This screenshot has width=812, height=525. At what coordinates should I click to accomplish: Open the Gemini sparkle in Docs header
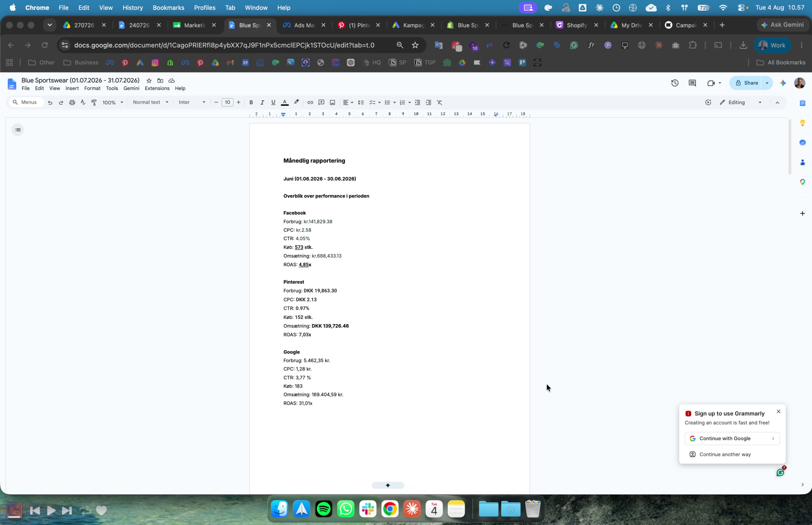point(783,83)
